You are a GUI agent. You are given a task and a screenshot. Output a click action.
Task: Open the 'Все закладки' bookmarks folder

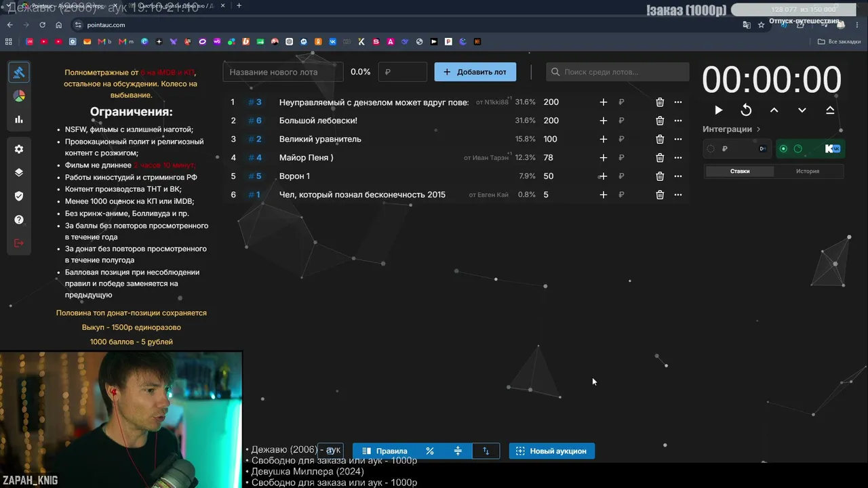pos(840,42)
